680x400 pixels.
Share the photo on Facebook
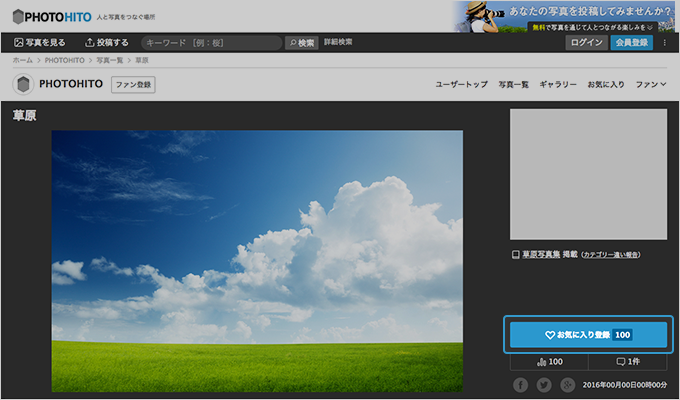point(520,385)
